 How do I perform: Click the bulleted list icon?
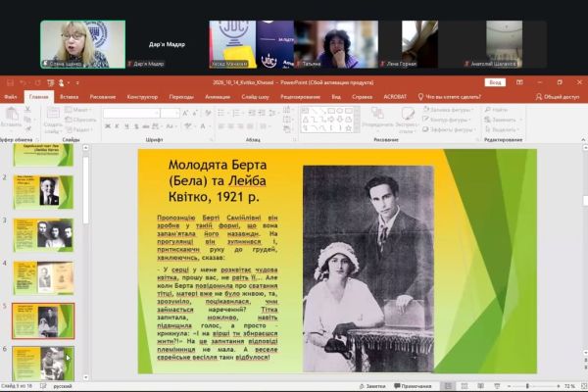(222, 113)
